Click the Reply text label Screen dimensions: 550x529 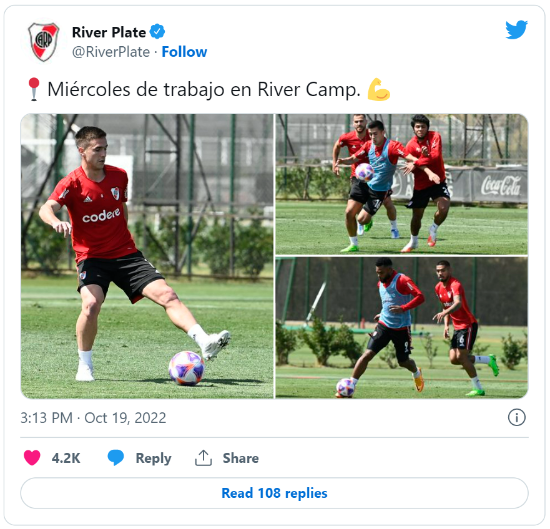coord(153,458)
